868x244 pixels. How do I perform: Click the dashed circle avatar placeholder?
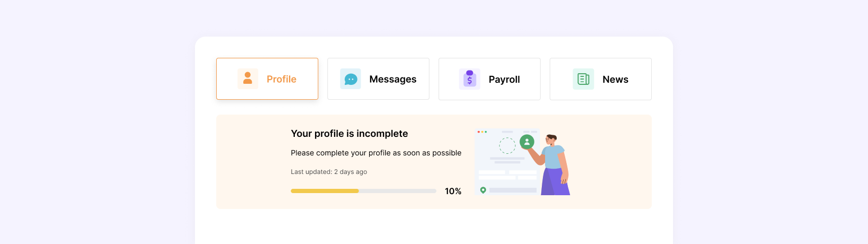click(x=507, y=145)
